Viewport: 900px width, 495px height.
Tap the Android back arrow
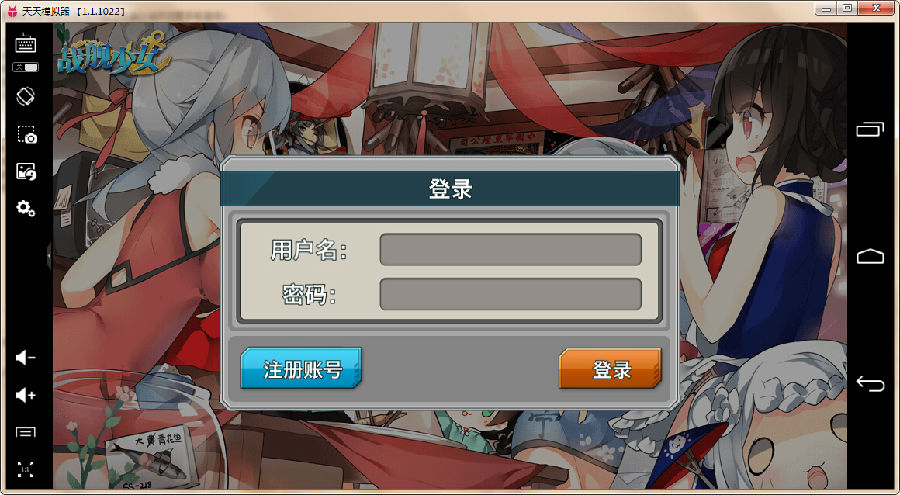[x=870, y=383]
